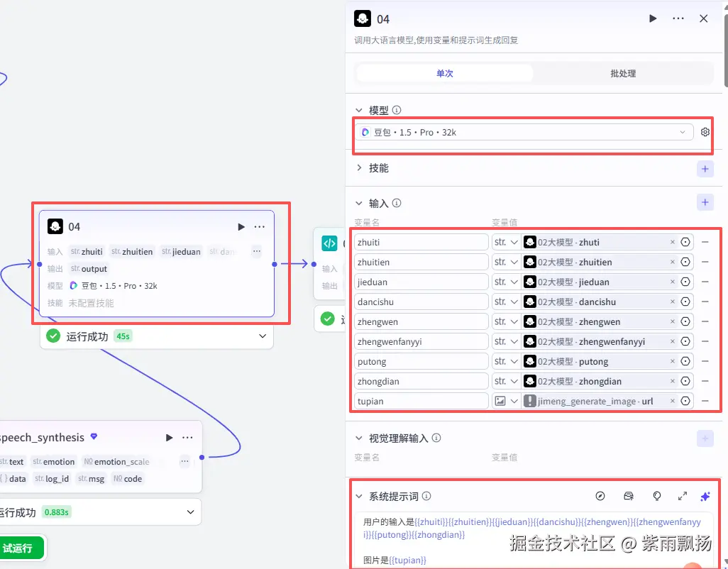
Task: Expand the 运行成功 0.883s result
Action: 190,512
